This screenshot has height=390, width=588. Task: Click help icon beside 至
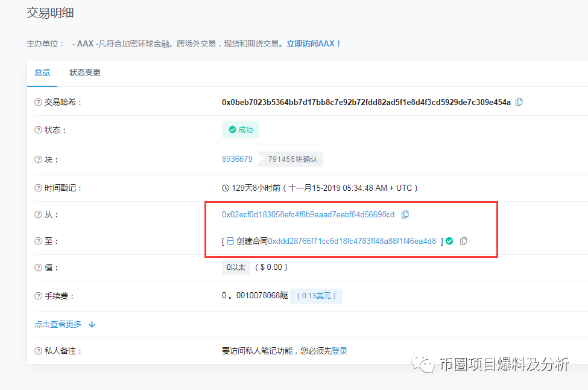point(38,241)
